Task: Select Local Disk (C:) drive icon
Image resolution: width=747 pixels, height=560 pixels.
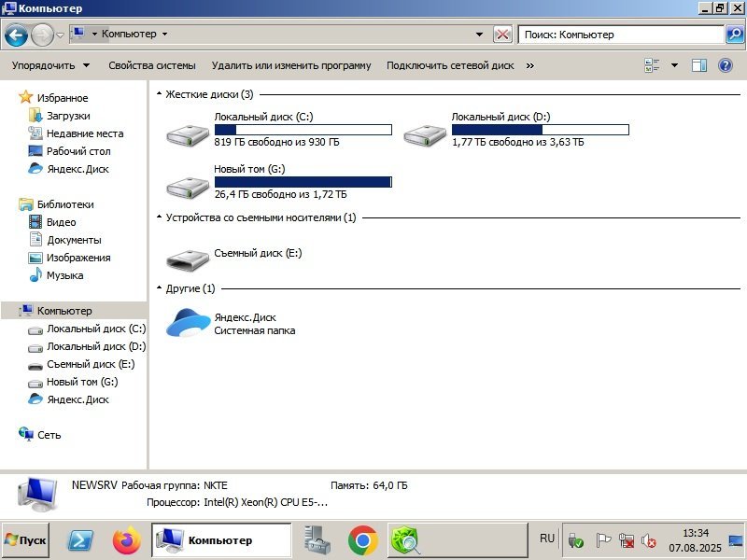Action: point(188,134)
